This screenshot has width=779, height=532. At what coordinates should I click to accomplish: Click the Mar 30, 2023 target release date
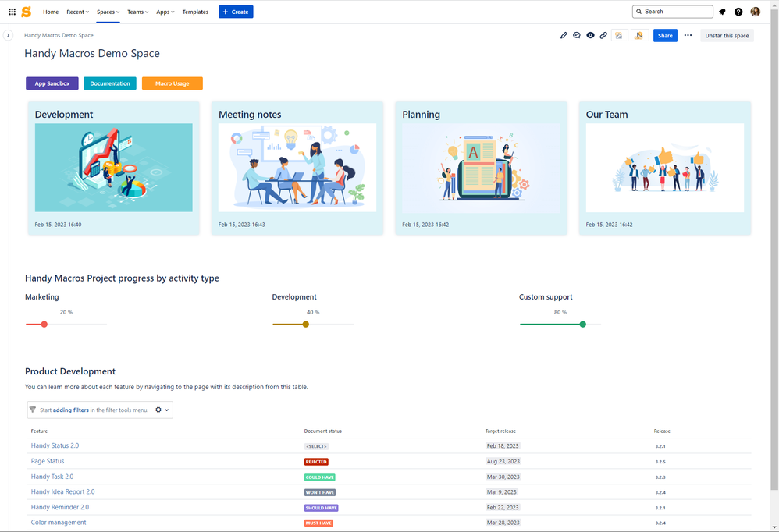[x=503, y=477]
